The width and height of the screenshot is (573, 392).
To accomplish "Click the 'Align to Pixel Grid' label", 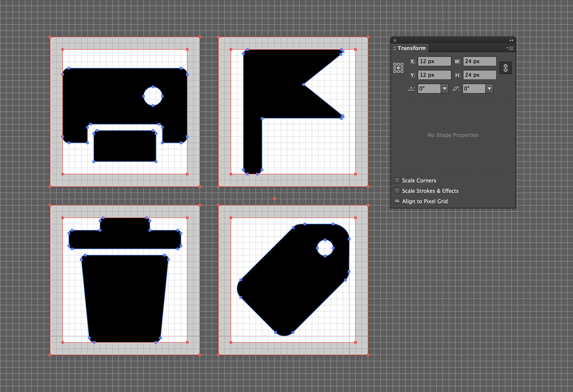I will [425, 201].
